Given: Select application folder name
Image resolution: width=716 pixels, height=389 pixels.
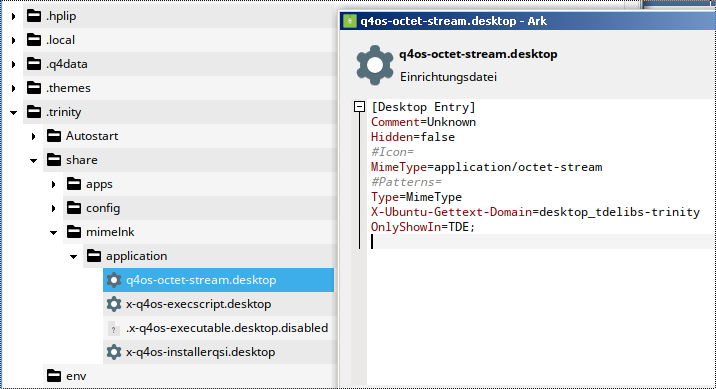Looking at the screenshot, I should tap(137, 256).
